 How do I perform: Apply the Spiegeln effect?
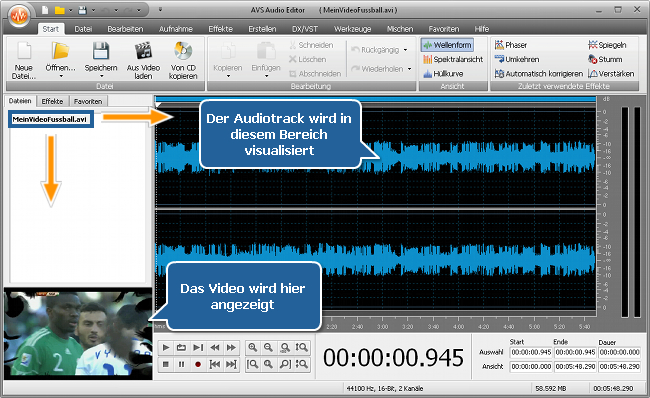pyautogui.click(x=607, y=45)
